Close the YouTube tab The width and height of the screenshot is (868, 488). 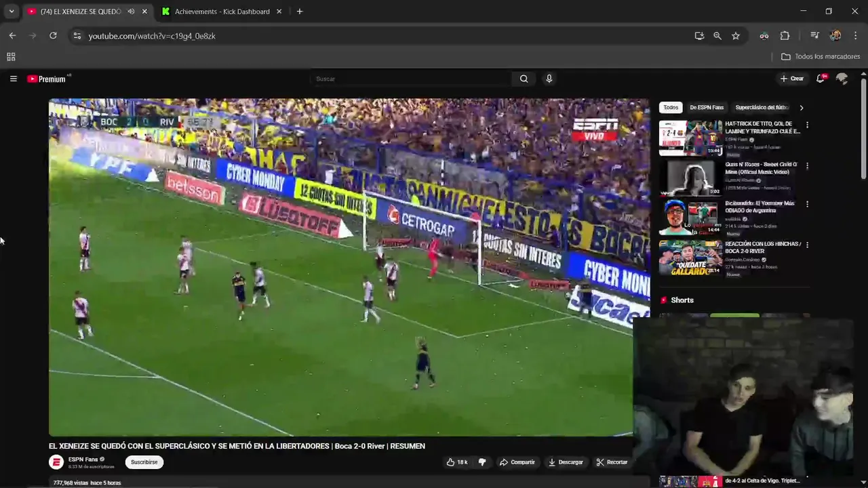pyautogui.click(x=144, y=12)
